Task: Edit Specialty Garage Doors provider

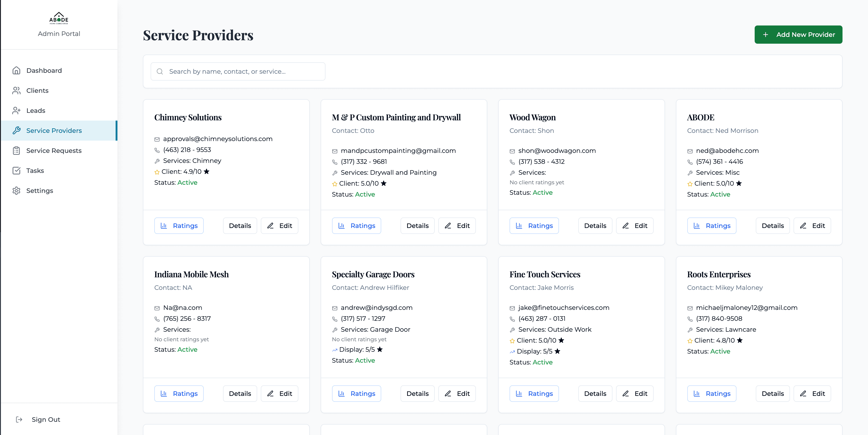Action: coord(457,394)
